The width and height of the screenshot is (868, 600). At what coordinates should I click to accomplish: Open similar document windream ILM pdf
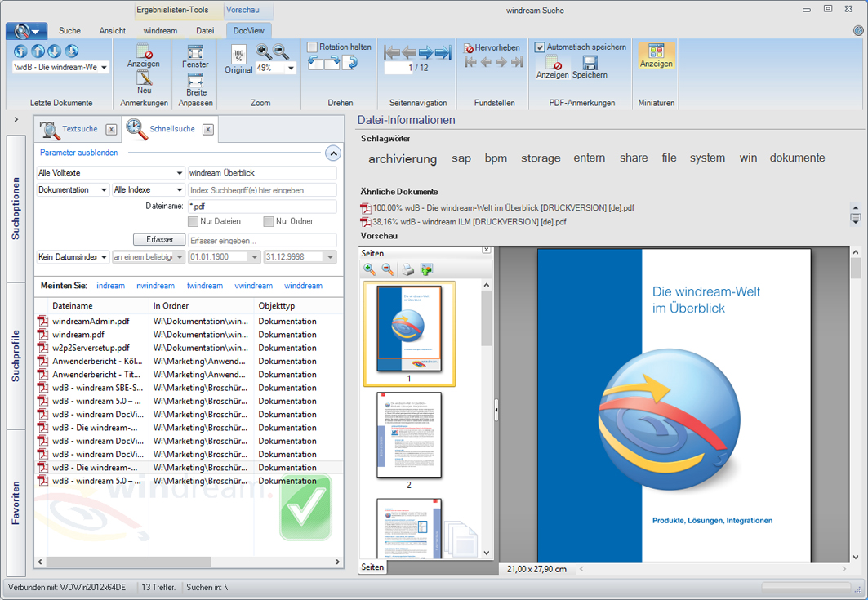tap(469, 222)
